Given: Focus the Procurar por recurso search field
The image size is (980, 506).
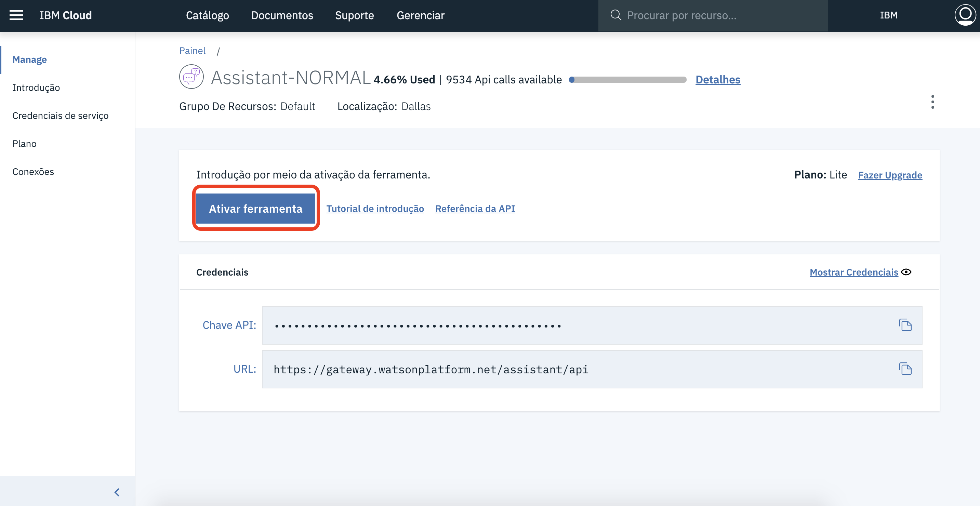Looking at the screenshot, I should tap(719, 15).
